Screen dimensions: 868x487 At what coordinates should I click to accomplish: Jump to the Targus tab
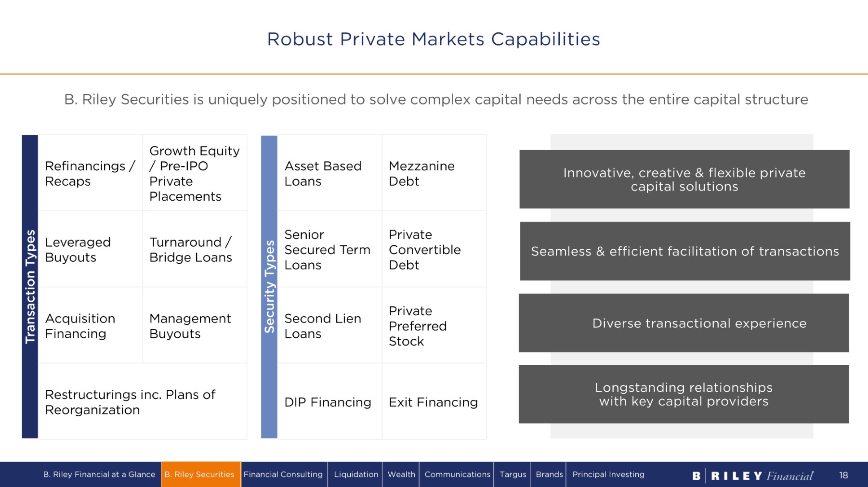coord(513,474)
